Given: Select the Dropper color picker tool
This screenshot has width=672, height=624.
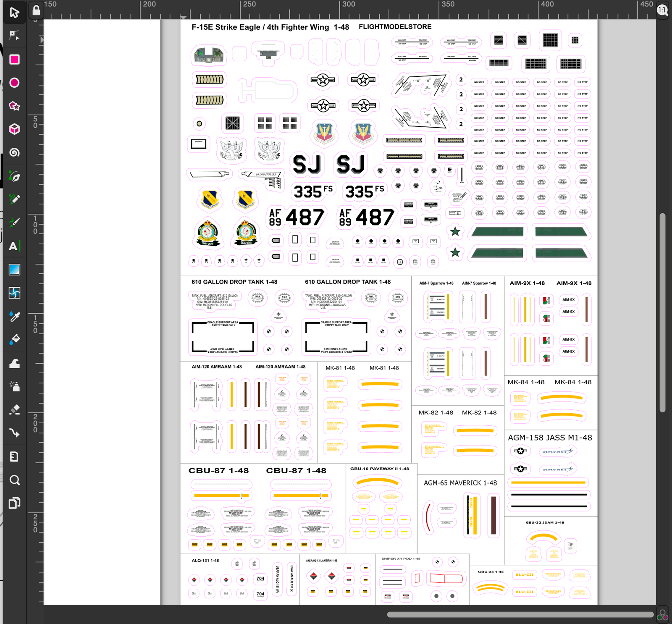Looking at the screenshot, I should (x=14, y=316).
